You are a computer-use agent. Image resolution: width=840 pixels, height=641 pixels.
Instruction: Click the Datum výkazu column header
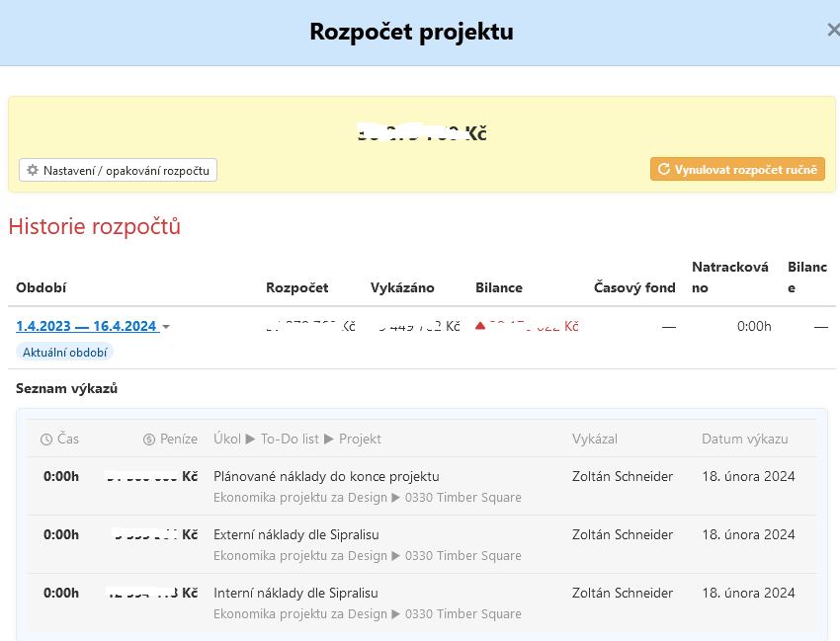click(x=745, y=440)
